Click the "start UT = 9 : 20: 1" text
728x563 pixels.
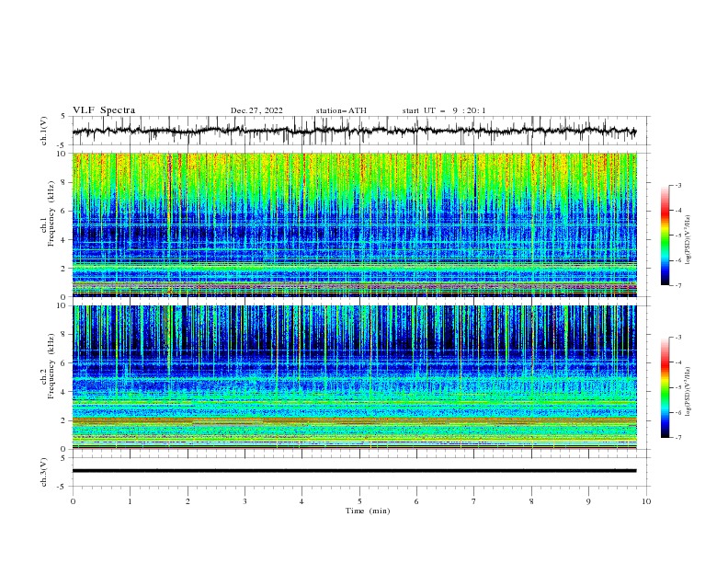(x=444, y=110)
